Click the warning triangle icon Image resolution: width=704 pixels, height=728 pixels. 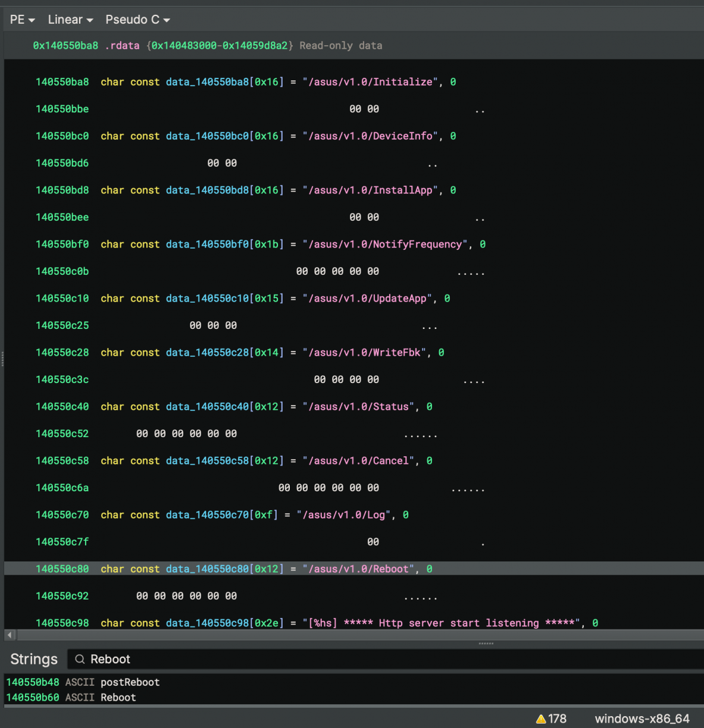click(541, 719)
